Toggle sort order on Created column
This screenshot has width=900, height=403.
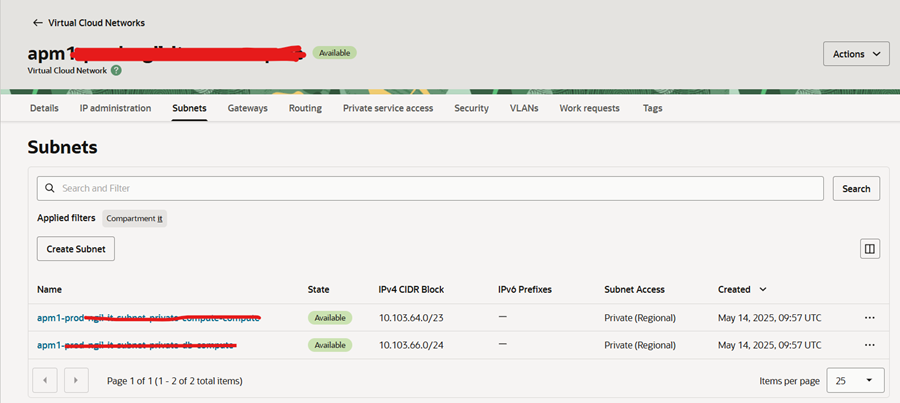pyautogui.click(x=764, y=290)
